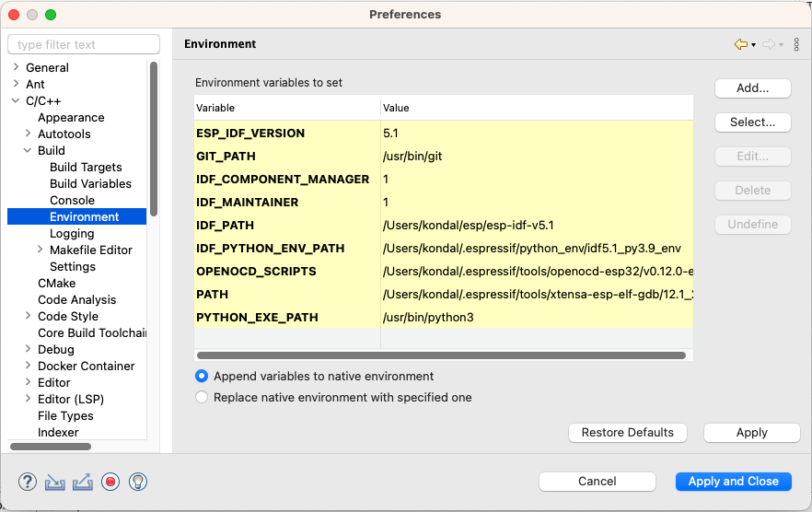Select the OPENOCD_SCRIPTS variable
812x512 pixels.
click(x=444, y=272)
